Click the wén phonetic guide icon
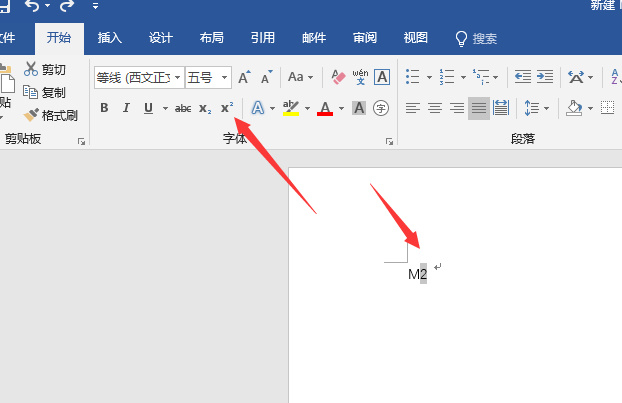 [x=360, y=77]
